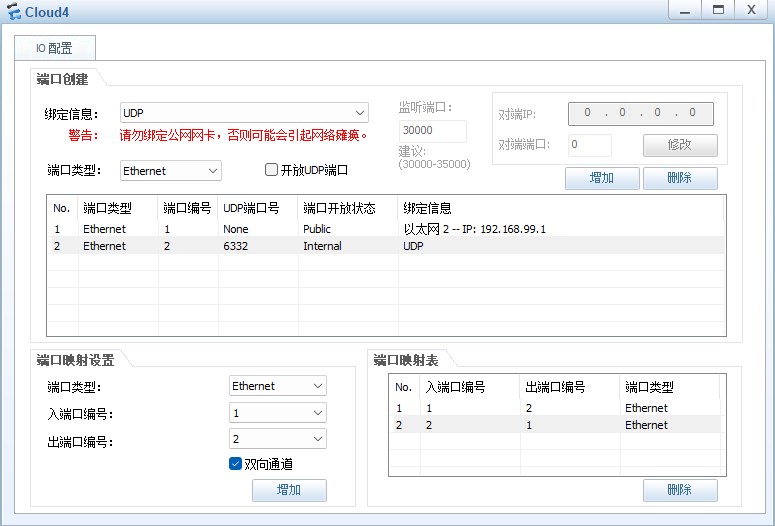
Task: Click 增加 button in port mapping settings
Action: [288, 490]
